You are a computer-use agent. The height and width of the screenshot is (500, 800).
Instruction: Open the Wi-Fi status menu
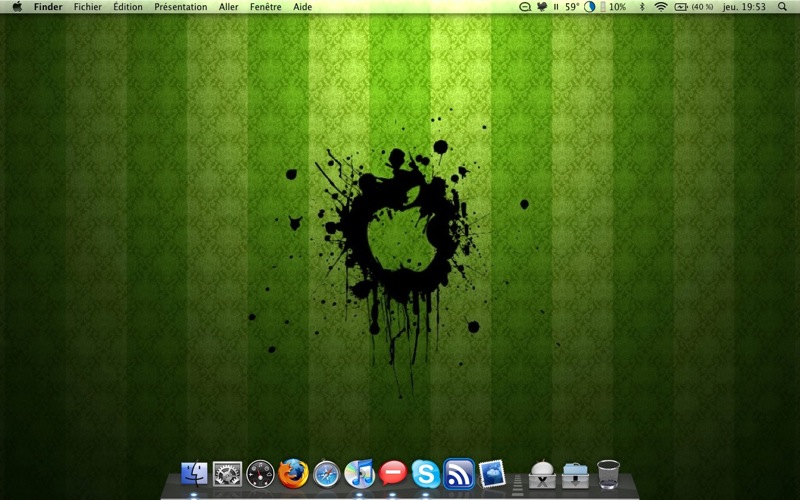pyautogui.click(x=661, y=7)
